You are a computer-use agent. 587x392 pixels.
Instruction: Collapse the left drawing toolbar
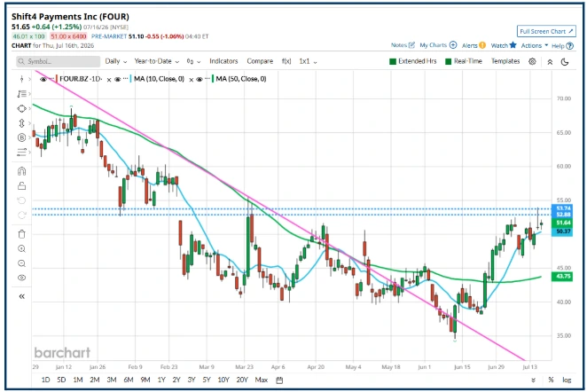[21, 296]
